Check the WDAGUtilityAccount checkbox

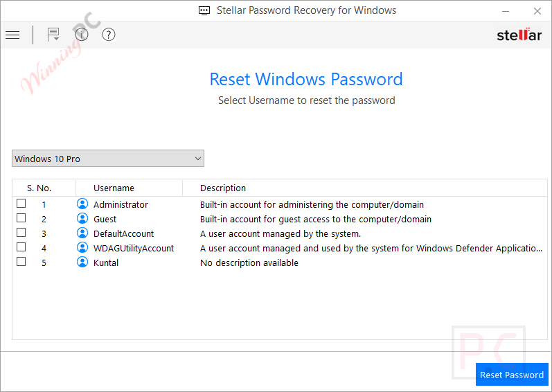(x=21, y=247)
